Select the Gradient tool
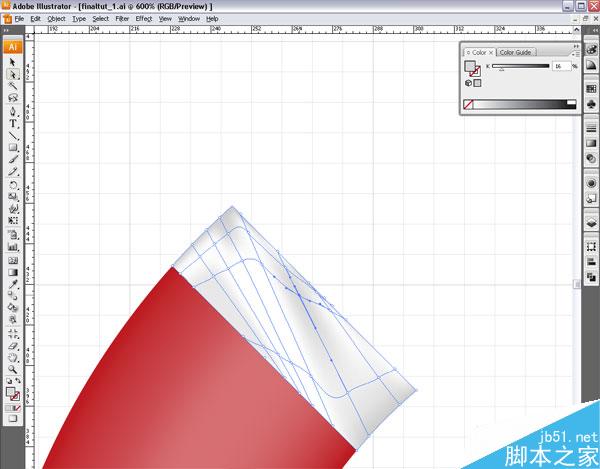Image resolution: width=600 pixels, height=469 pixels. click(x=13, y=272)
